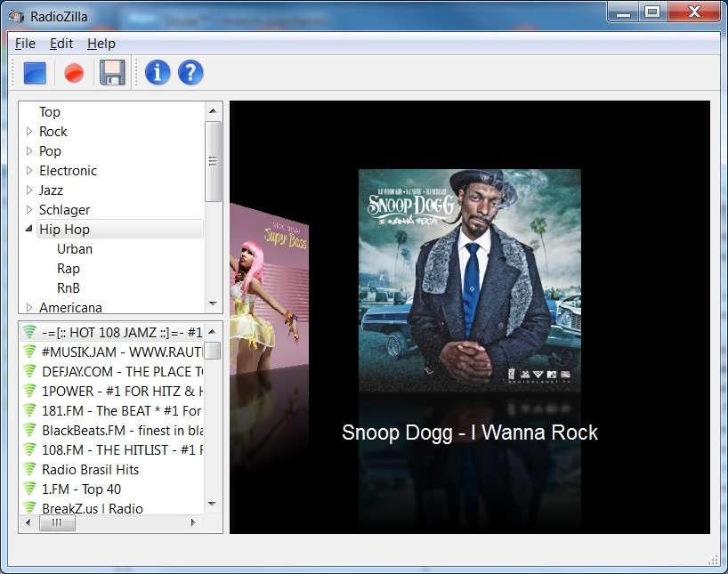Open the Edit menu
This screenshot has height=574, width=728.
[x=61, y=44]
